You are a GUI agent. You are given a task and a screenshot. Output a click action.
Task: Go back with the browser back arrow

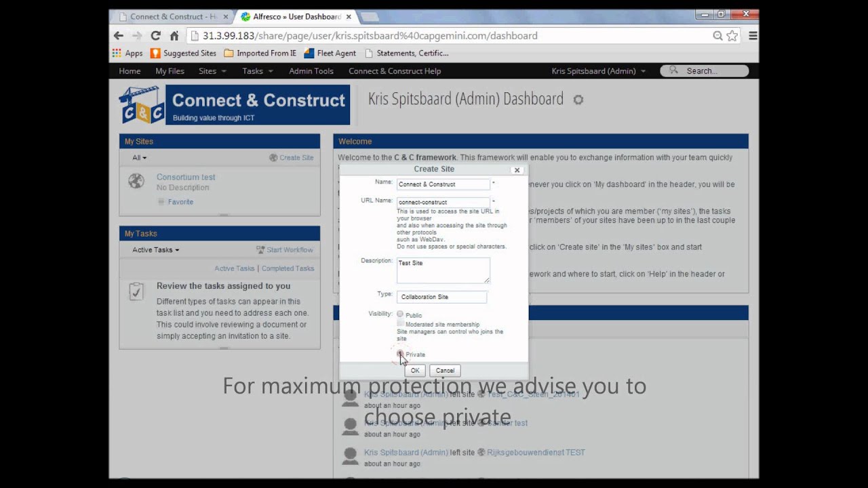tap(119, 36)
